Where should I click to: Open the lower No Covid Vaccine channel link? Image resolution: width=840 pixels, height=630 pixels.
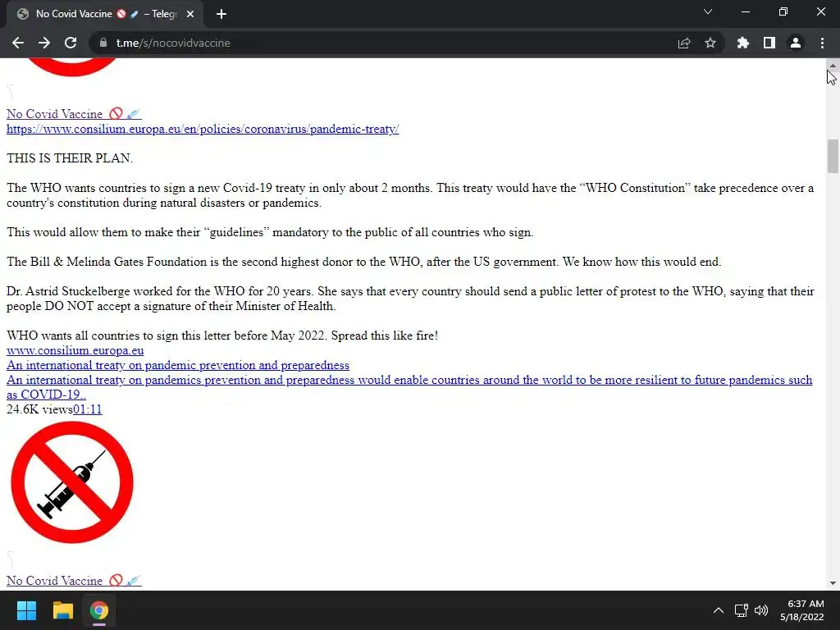[74, 580]
